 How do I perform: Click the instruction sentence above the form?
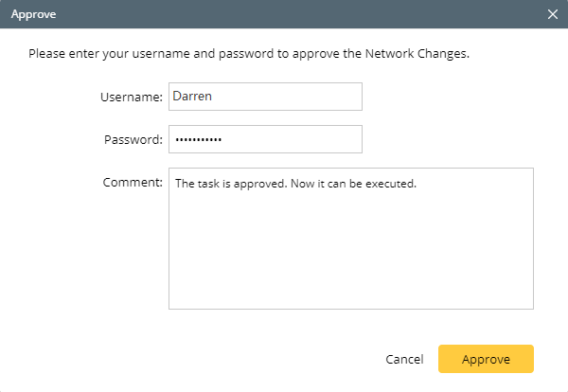pyautogui.click(x=249, y=53)
